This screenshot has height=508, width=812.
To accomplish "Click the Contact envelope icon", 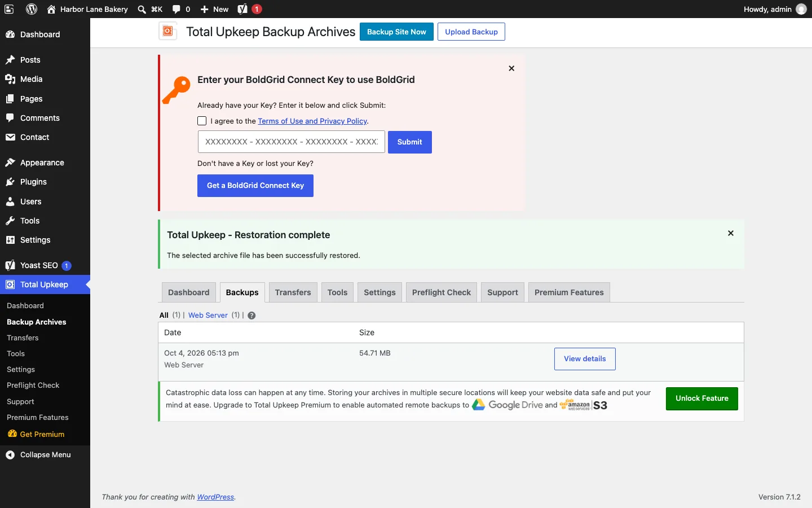I will 10,137.
